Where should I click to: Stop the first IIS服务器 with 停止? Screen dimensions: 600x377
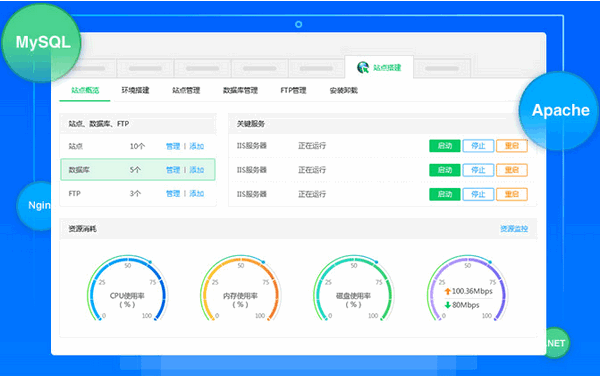pos(478,146)
